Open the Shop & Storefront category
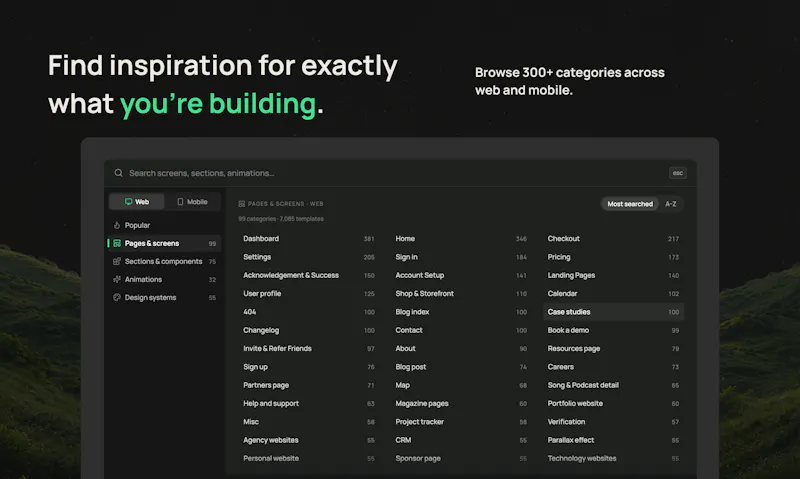This screenshot has width=800, height=479. point(461,294)
